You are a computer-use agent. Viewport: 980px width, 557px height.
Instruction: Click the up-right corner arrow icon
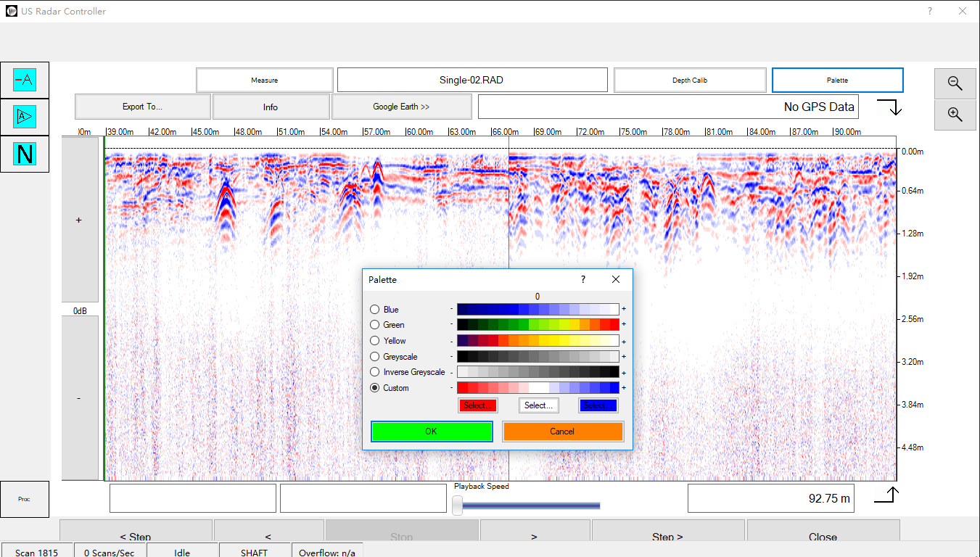click(x=886, y=495)
